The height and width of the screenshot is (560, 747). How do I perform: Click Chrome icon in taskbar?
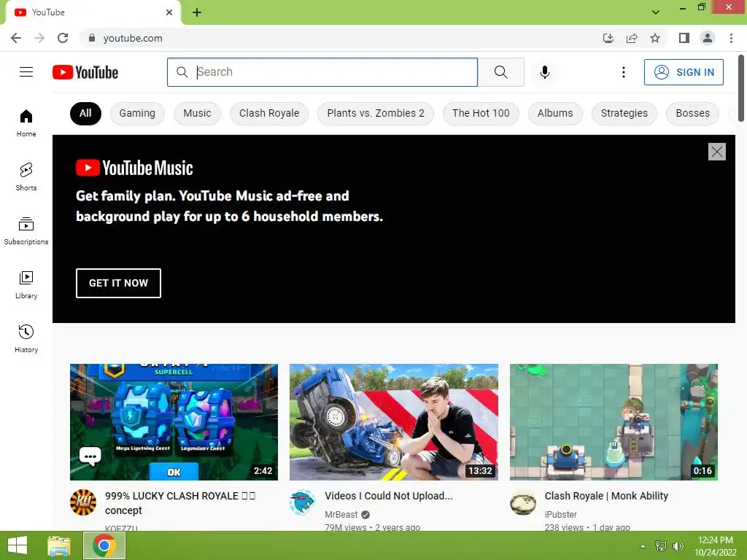tap(104, 545)
